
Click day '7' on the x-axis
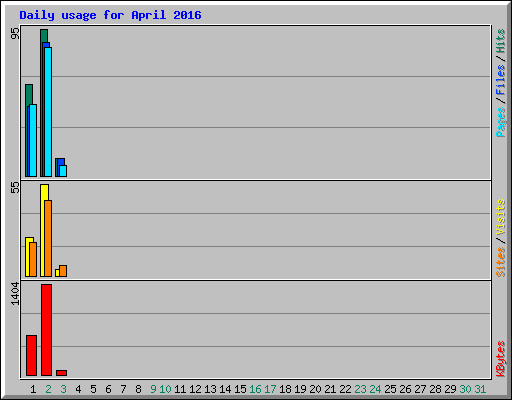[x=123, y=389]
